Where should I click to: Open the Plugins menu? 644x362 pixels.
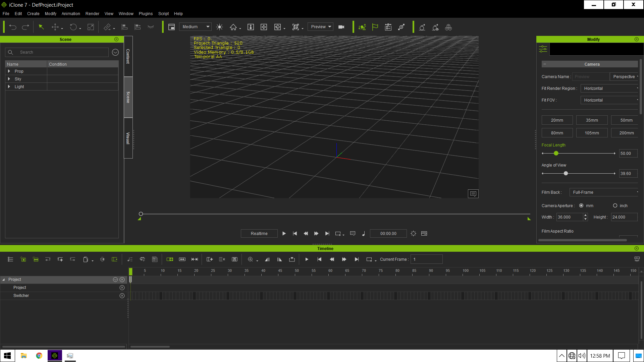(x=146, y=14)
